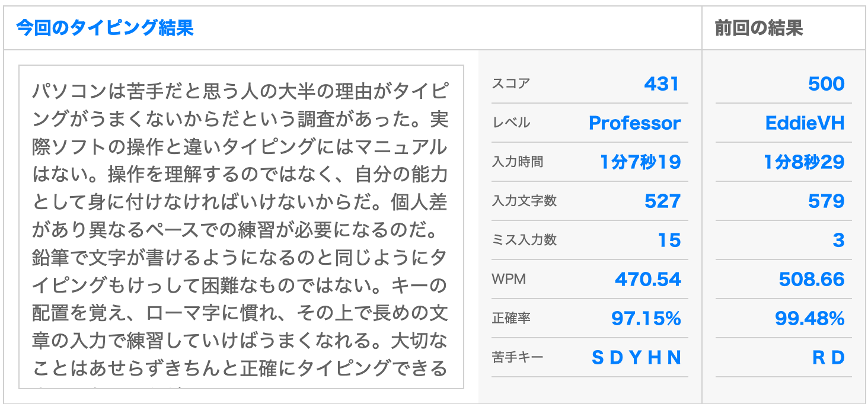
Task: Click the previous weak keys R D
Action: point(828,357)
